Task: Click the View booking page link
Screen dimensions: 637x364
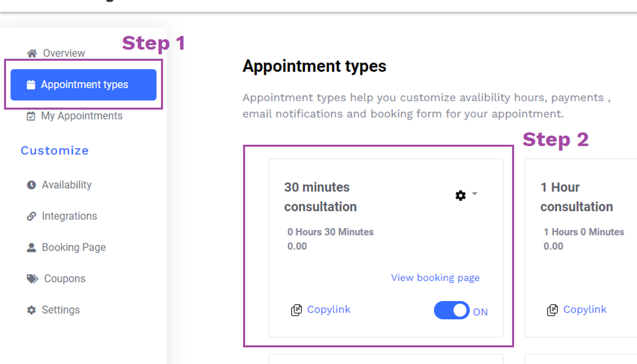Action: point(435,278)
